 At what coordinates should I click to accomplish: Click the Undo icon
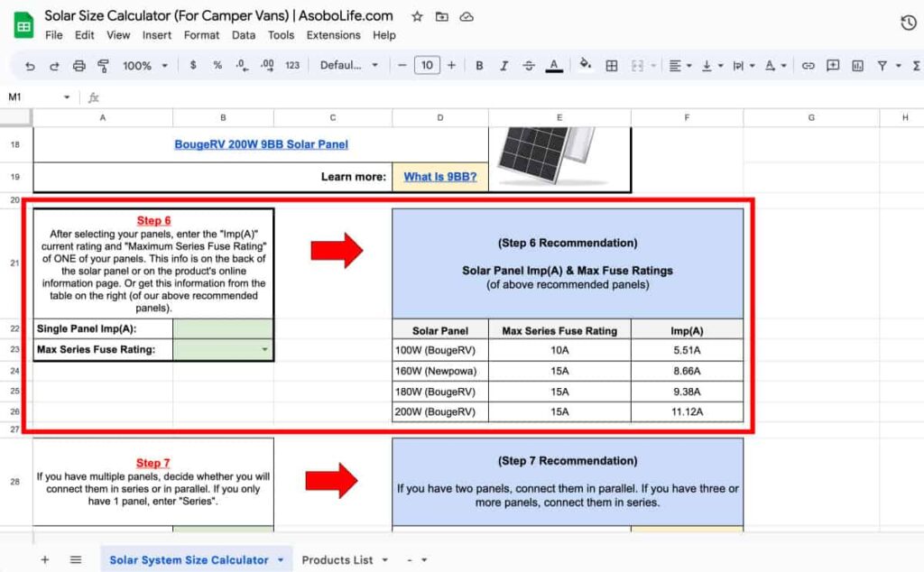coord(30,66)
